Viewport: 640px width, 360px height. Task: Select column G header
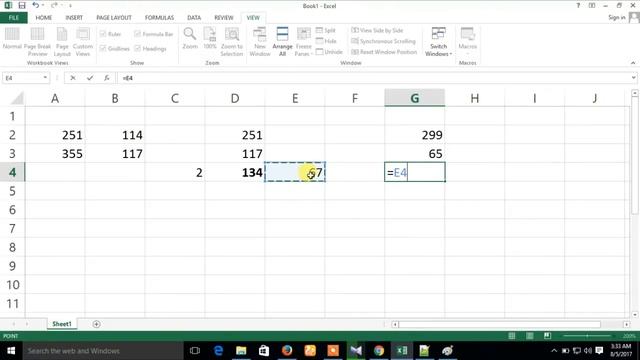414,98
